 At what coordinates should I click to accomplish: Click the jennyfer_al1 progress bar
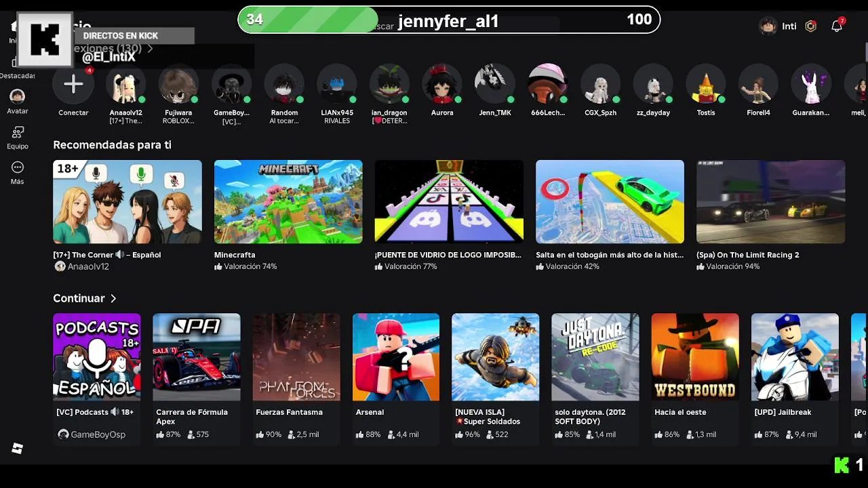pos(449,20)
